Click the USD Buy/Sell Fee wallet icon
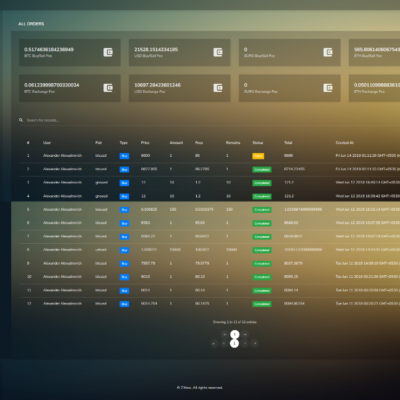 [x=218, y=52]
